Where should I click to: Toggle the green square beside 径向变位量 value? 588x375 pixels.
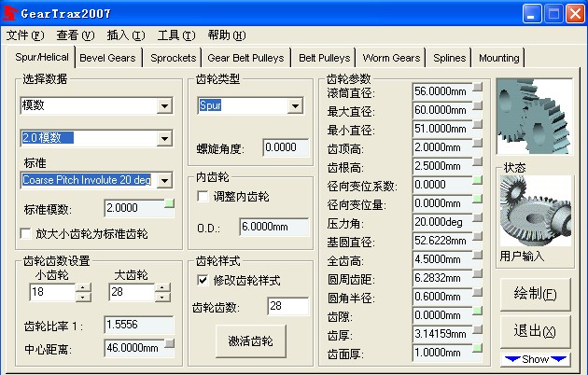coord(477,199)
